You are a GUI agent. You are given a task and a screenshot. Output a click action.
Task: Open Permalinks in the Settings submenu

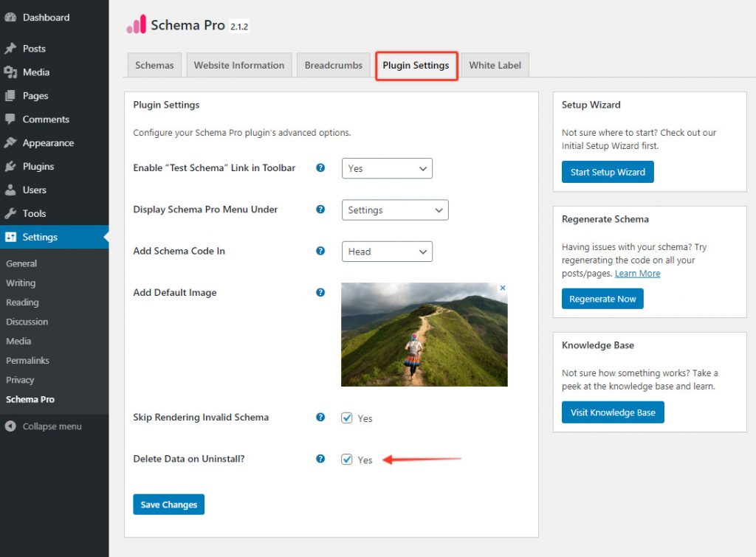coord(27,360)
